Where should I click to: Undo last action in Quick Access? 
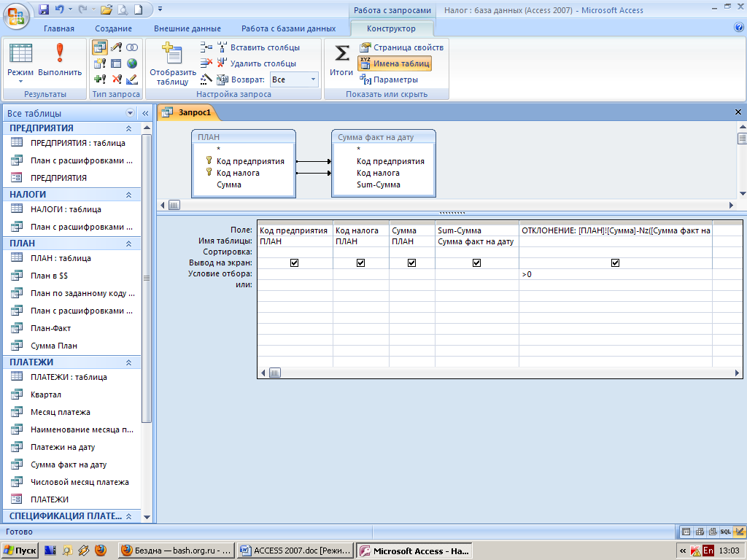[x=59, y=9]
